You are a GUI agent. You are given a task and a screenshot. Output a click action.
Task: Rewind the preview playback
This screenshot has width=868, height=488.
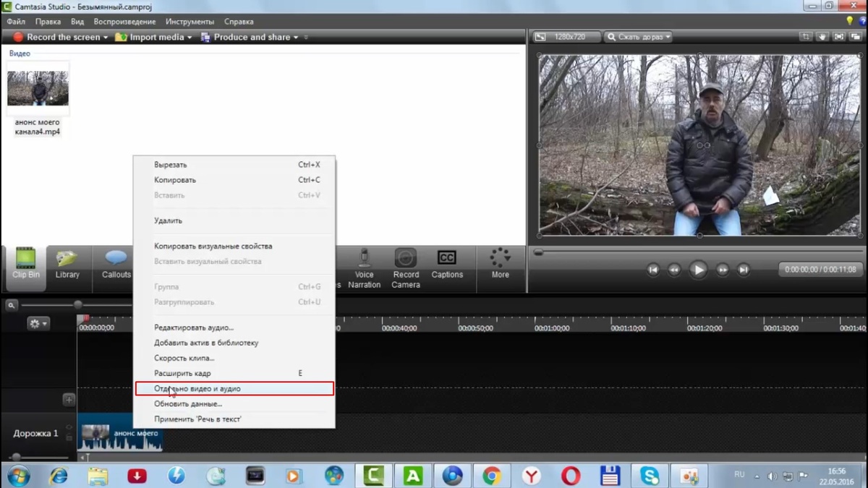coord(674,270)
